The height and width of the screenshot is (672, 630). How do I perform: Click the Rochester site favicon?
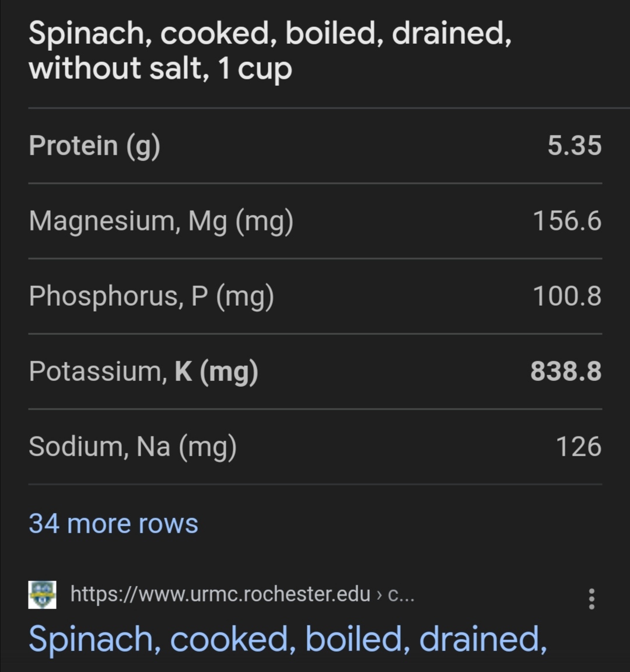tap(42, 595)
